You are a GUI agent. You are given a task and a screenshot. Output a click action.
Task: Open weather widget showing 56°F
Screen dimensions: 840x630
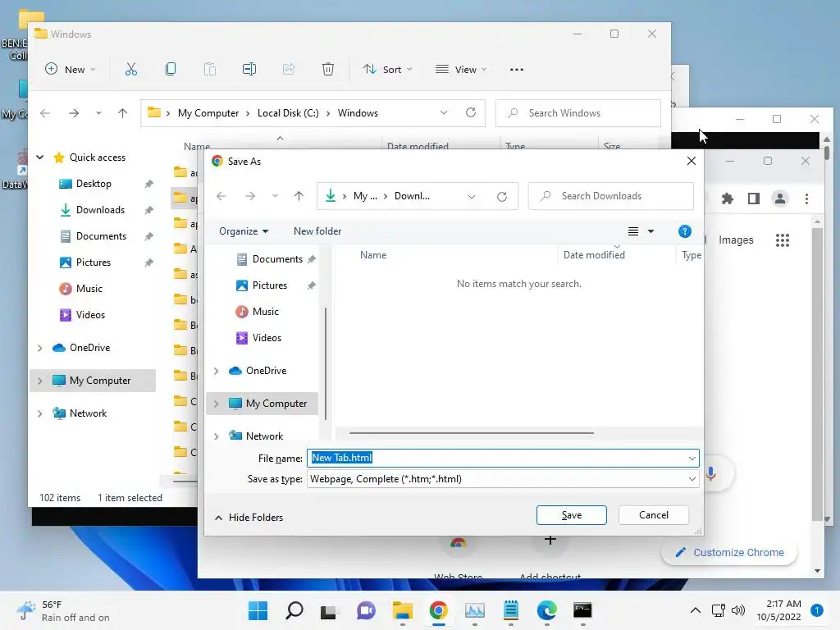pos(63,610)
